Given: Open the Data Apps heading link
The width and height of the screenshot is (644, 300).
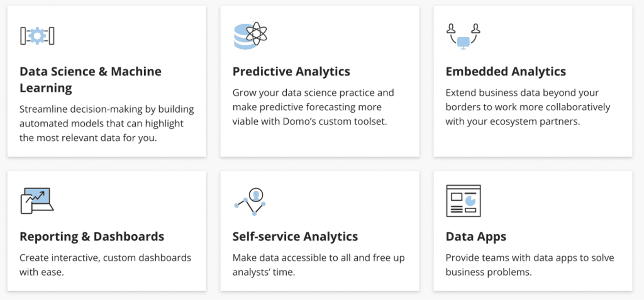Looking at the screenshot, I should (476, 236).
